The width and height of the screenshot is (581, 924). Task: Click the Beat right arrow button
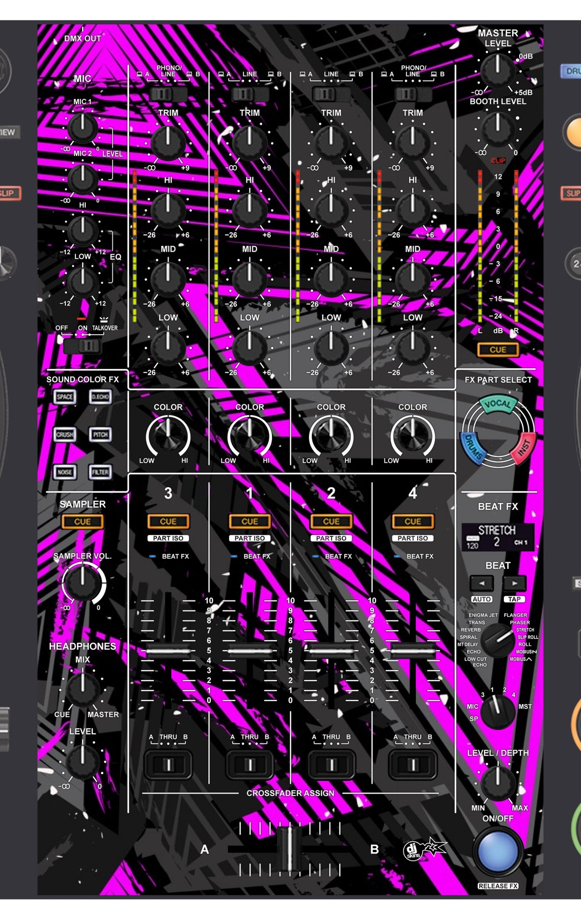click(514, 583)
